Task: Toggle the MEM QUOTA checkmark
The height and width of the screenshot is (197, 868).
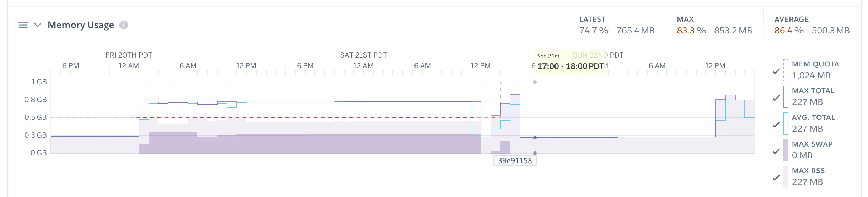Action: pyautogui.click(x=776, y=71)
